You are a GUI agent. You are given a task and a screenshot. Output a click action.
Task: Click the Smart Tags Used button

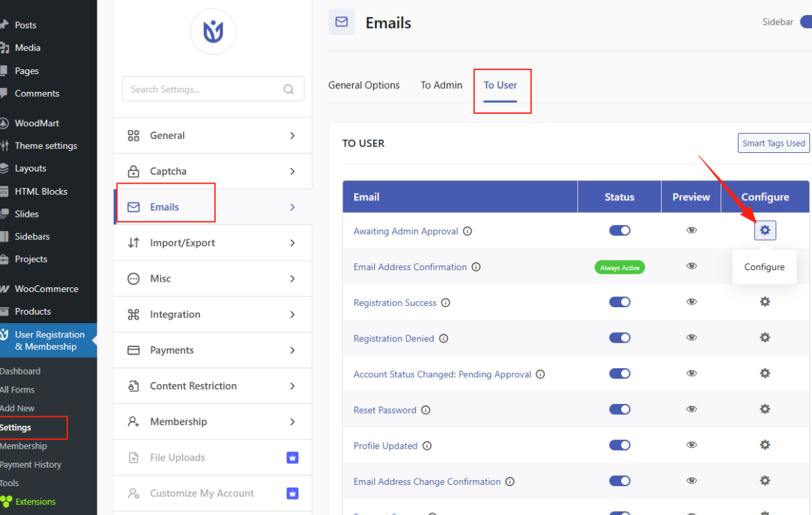774,143
